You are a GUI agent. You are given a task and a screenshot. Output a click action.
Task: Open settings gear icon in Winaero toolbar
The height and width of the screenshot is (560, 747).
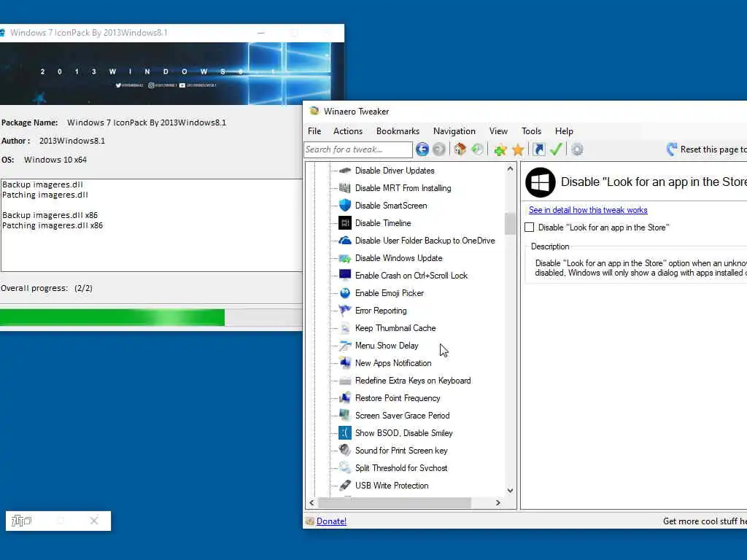[578, 149]
